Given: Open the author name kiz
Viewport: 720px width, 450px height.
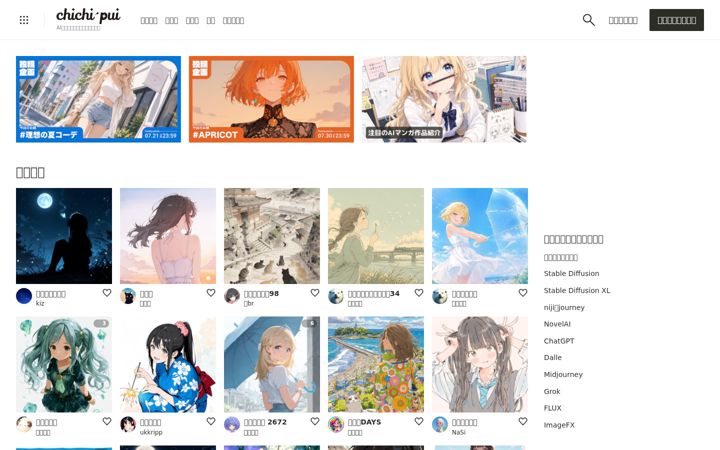Looking at the screenshot, I should pyautogui.click(x=40, y=303).
